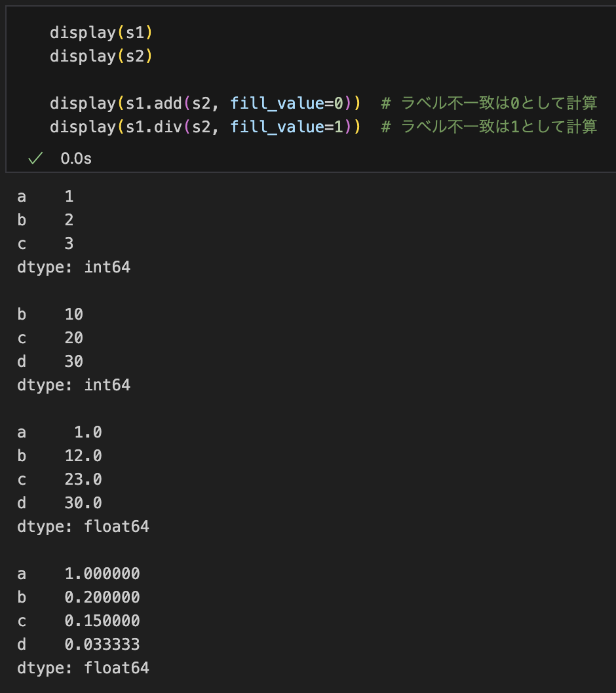The width and height of the screenshot is (616, 693).
Task: Click value 20 in s2 output
Action: (x=74, y=338)
